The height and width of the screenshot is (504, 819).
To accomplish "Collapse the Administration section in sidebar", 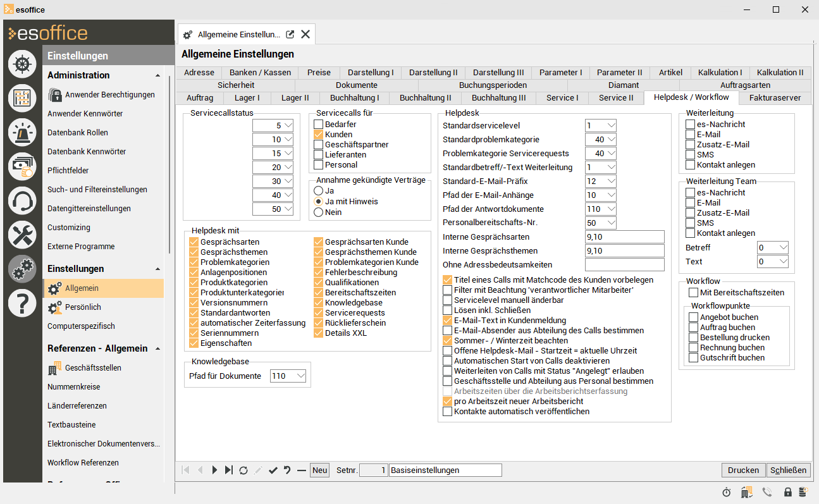I will tap(157, 76).
